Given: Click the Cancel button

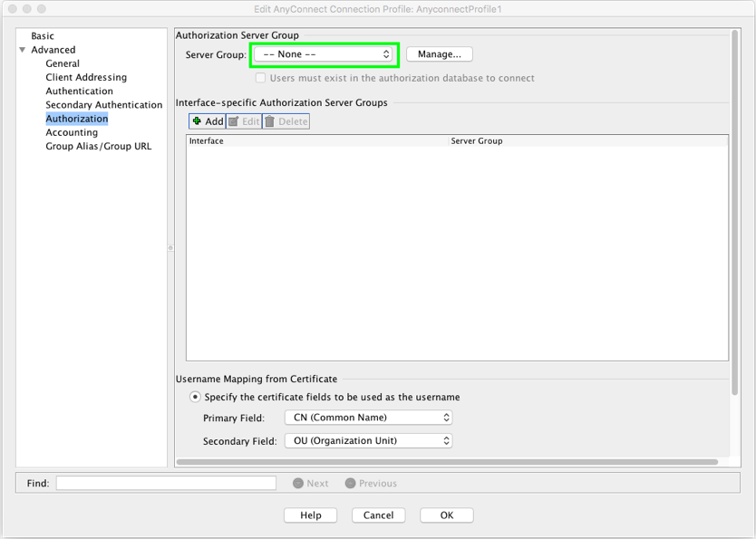Looking at the screenshot, I should pyautogui.click(x=378, y=515).
